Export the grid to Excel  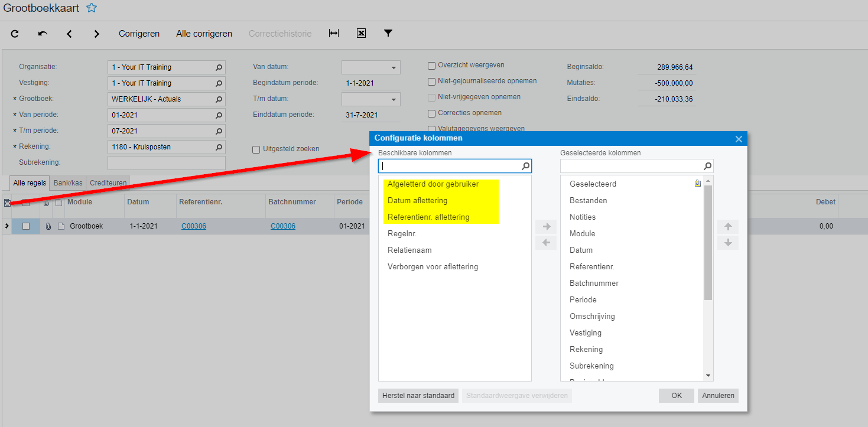point(361,34)
